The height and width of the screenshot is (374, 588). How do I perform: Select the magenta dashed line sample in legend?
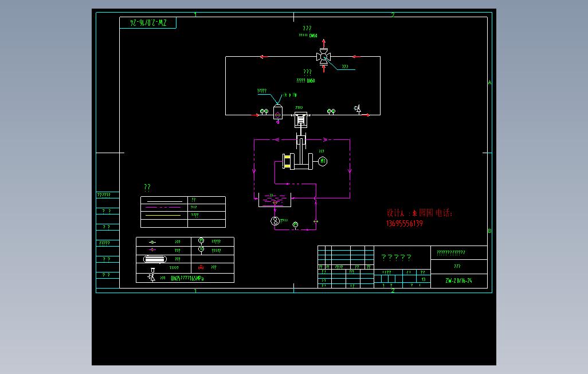163,207
